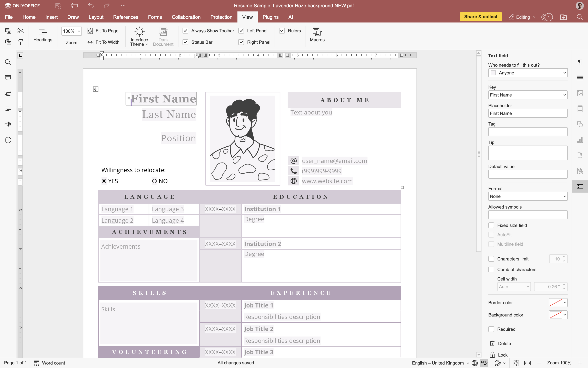Select the NO radio button
The height and width of the screenshot is (368, 588).
pyautogui.click(x=154, y=181)
